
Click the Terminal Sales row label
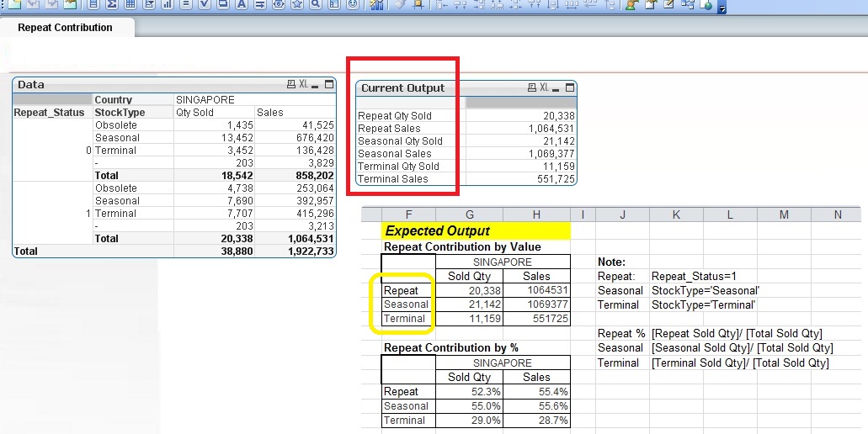[x=393, y=179]
